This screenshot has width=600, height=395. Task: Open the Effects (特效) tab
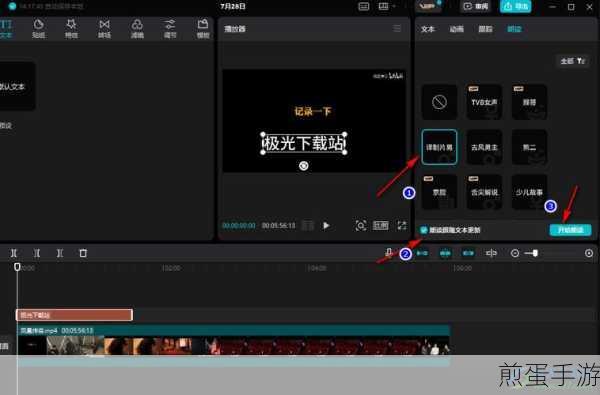pos(71,29)
